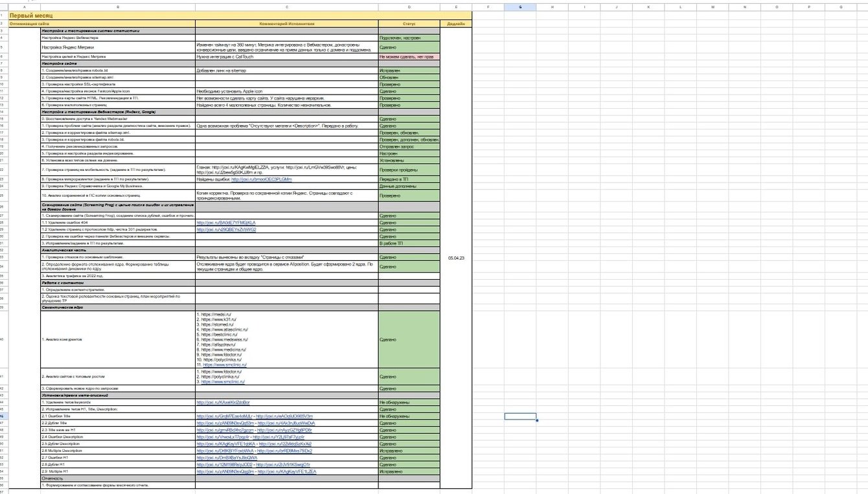Select status cell "Настроен"

point(409,153)
